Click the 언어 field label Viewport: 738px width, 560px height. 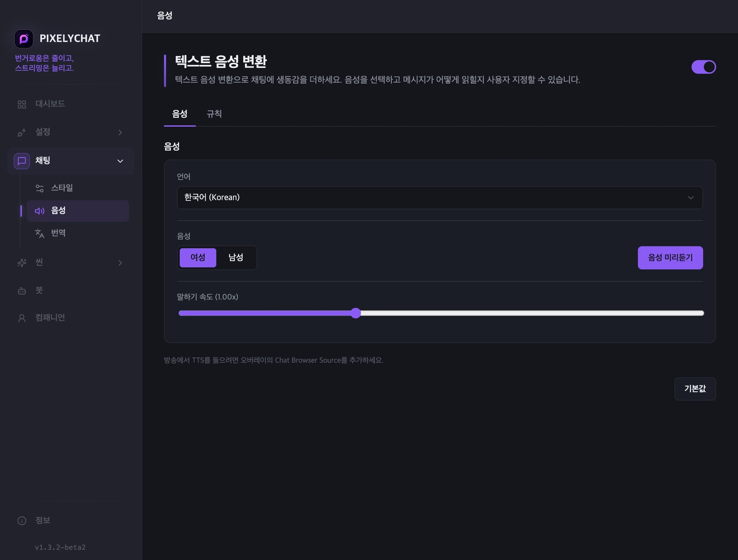tap(183, 177)
